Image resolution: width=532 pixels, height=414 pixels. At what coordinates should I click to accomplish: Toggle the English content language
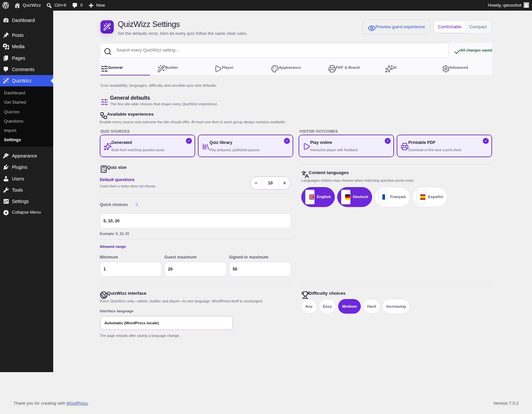coord(318,197)
